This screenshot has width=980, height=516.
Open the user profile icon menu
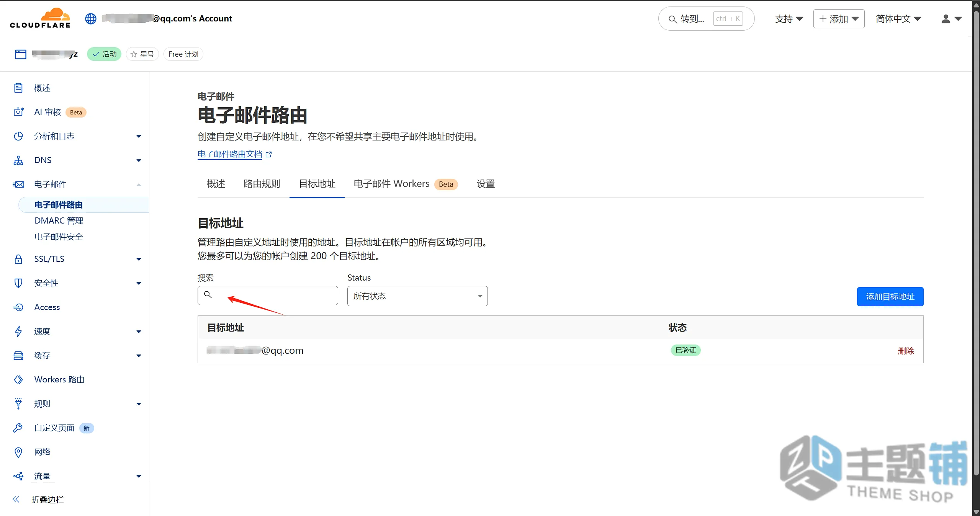click(x=951, y=19)
